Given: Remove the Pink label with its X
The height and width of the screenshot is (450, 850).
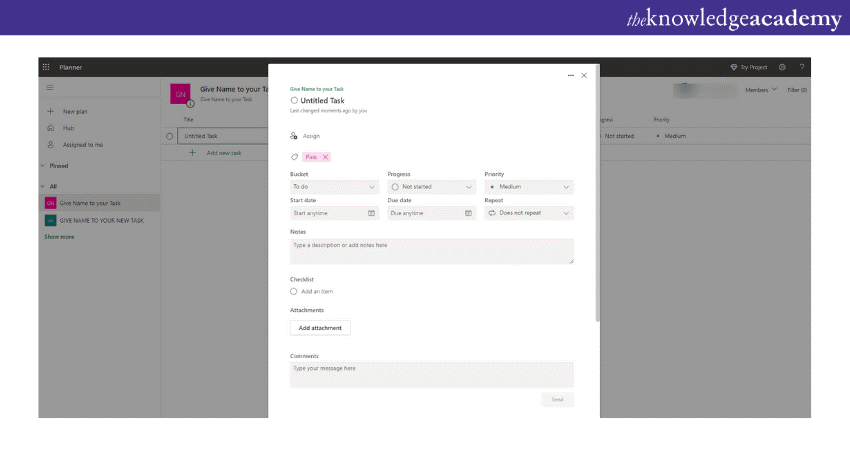Looking at the screenshot, I should [325, 157].
